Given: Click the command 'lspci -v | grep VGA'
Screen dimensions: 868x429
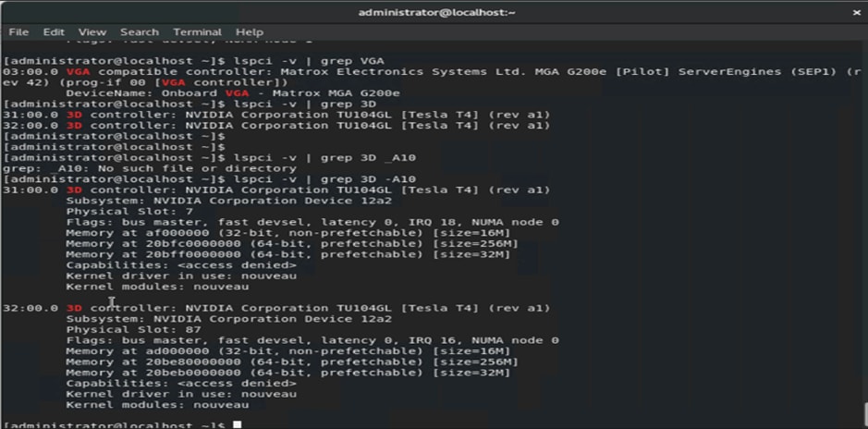Looking at the screenshot, I should click(309, 61).
